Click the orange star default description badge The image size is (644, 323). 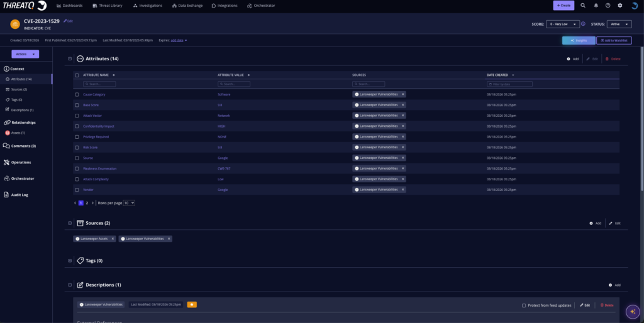(192, 305)
